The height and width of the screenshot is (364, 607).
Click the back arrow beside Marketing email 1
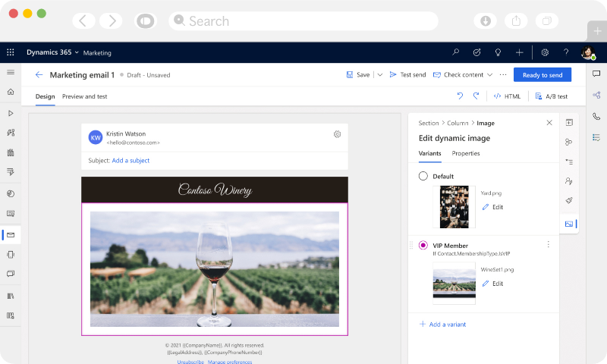click(39, 75)
